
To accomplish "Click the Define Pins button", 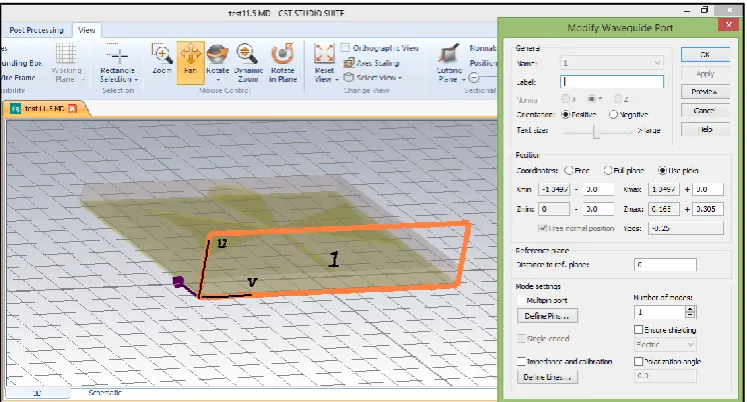I will 547,316.
